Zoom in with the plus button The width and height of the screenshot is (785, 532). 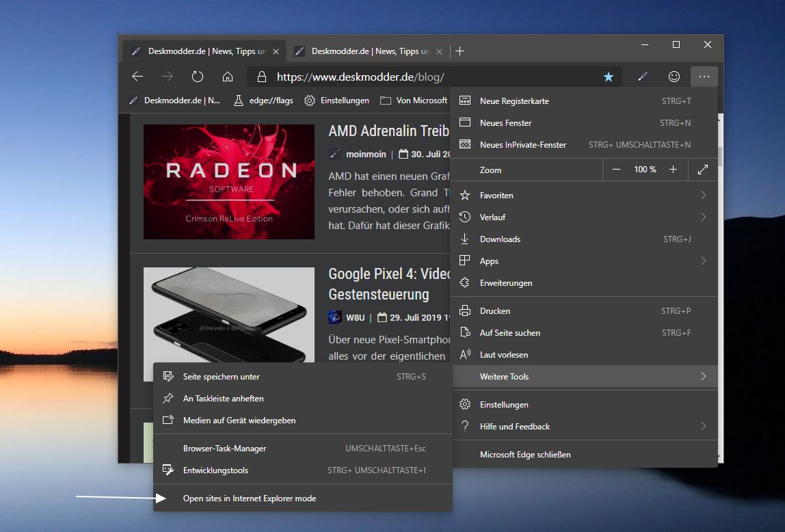point(674,170)
